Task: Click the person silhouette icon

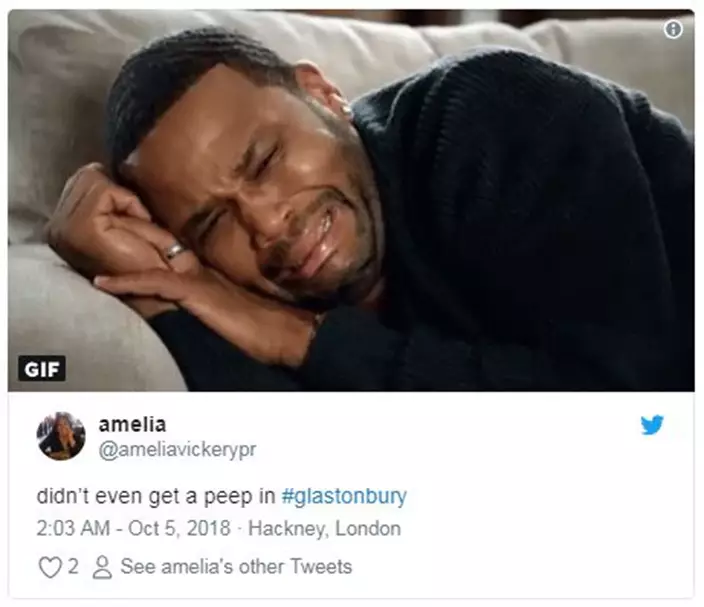Action: tap(102, 567)
